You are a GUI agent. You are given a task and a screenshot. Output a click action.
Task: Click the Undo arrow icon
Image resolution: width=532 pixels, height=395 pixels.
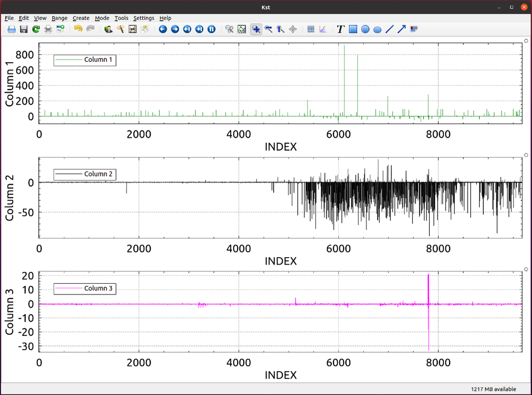pos(78,29)
